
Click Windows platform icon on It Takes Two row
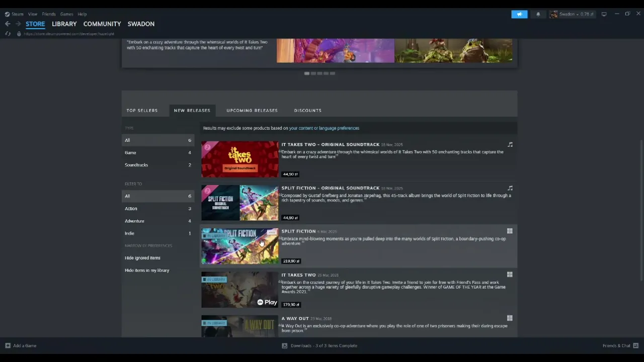[510, 275]
